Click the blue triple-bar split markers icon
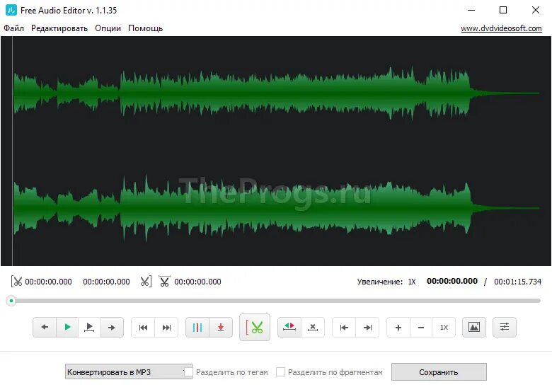The width and height of the screenshot is (552, 392). click(197, 327)
